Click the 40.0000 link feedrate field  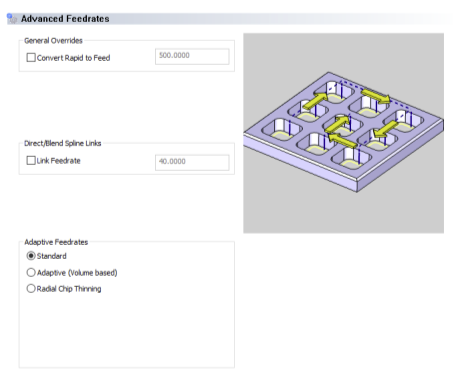[192, 162]
